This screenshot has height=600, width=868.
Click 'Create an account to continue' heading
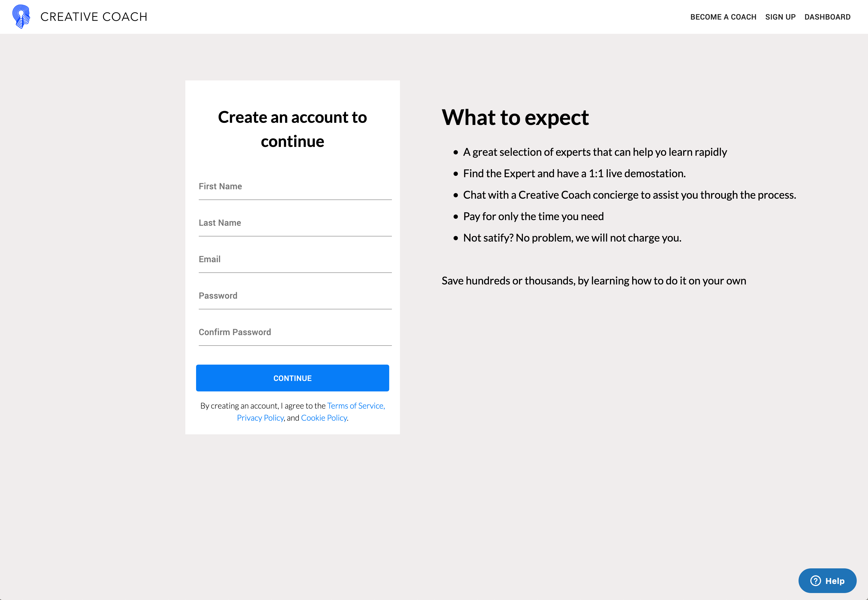point(292,129)
